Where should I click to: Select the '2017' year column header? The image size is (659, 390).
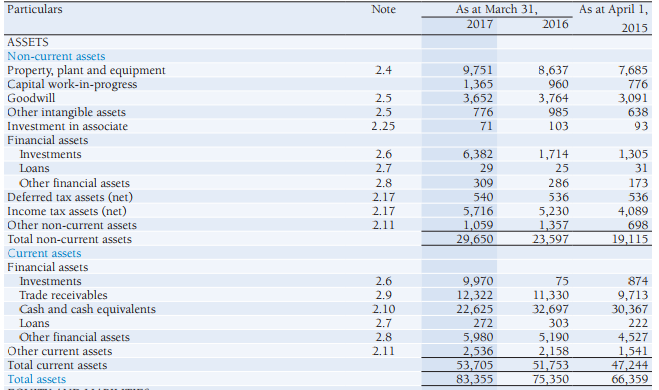point(480,24)
